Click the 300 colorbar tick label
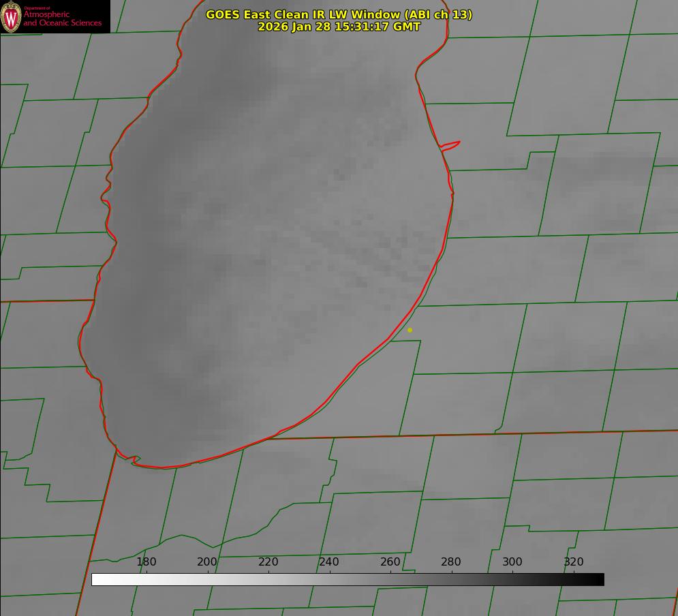Viewport: 678px width, 616px height. pyautogui.click(x=512, y=562)
